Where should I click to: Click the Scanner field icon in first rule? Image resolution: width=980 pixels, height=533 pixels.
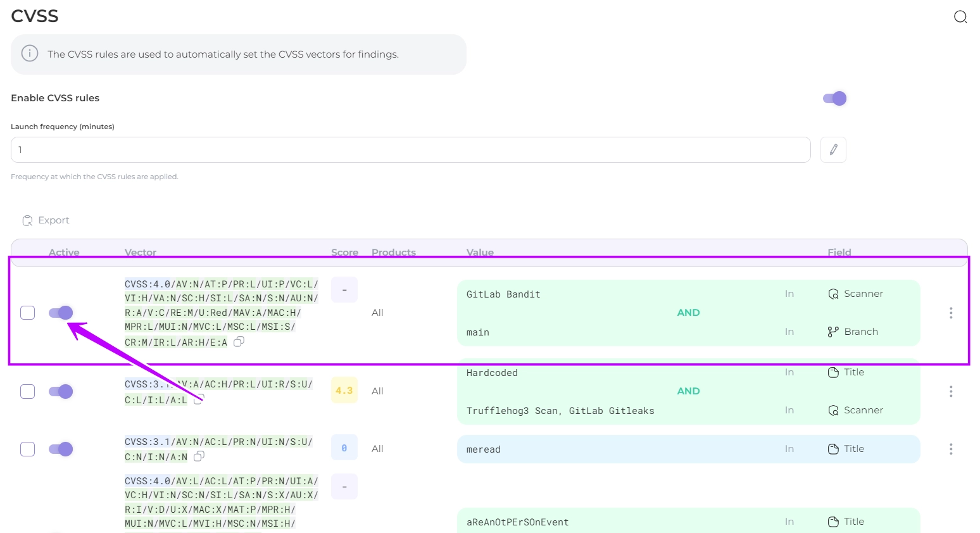(x=833, y=294)
